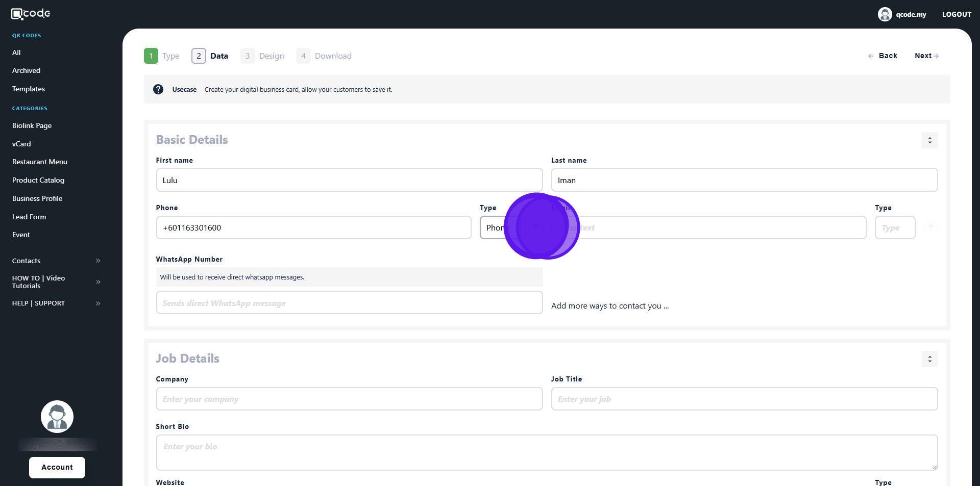Go to step 4 Download
This screenshot has width=980, height=486.
tap(324, 56)
